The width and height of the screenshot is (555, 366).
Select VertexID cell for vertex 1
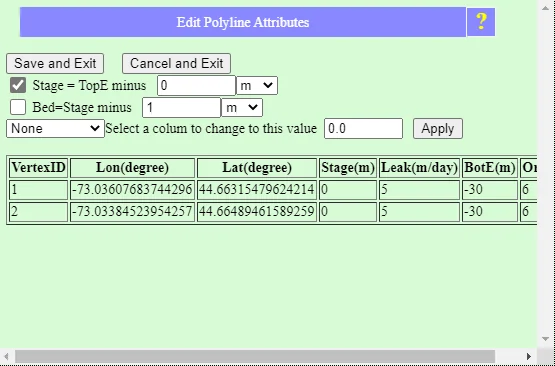pyautogui.click(x=39, y=190)
